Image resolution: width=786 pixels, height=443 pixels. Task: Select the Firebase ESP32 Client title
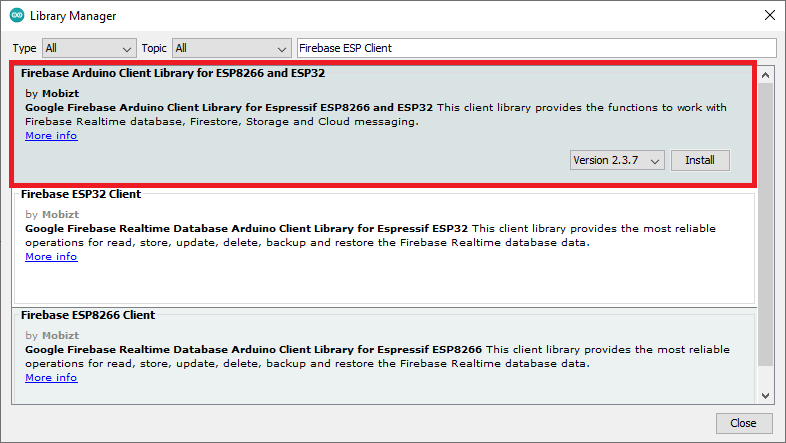pos(81,194)
